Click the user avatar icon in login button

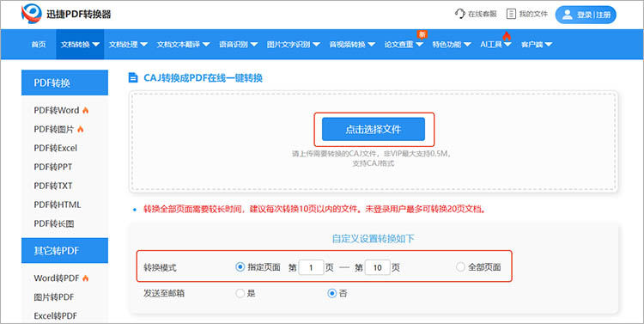click(568, 15)
